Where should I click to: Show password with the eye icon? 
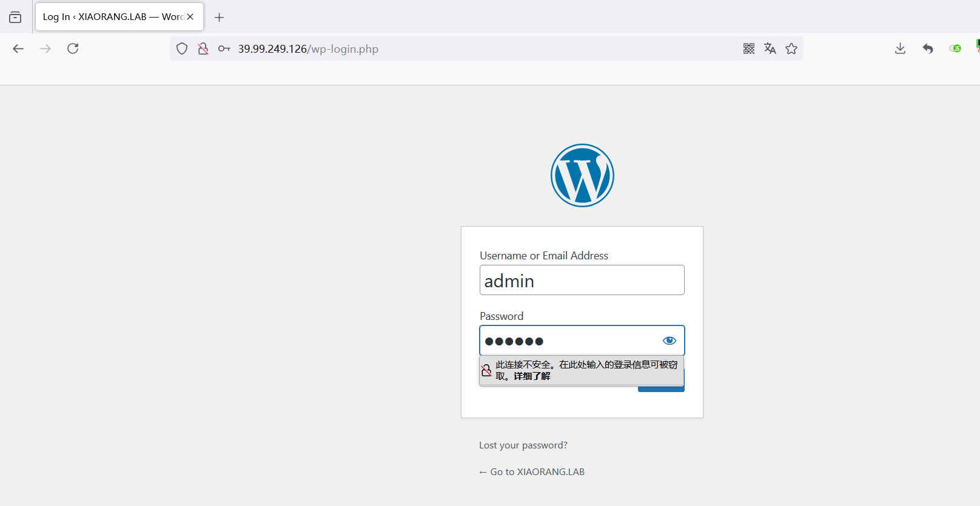[670, 341]
